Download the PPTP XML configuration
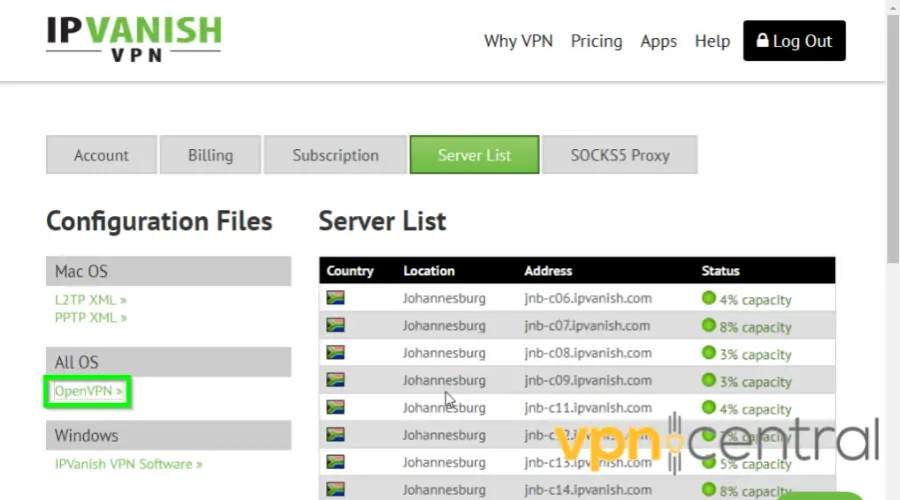The image size is (900, 500). [x=91, y=317]
